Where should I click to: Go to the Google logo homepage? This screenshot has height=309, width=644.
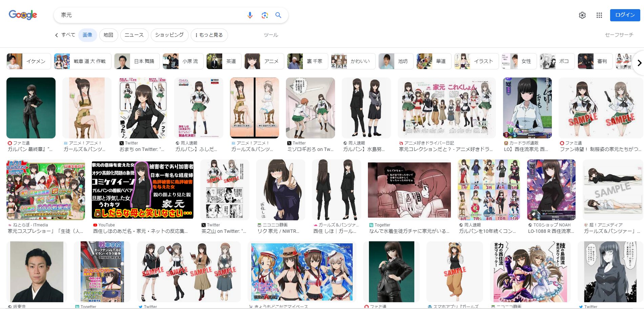(x=23, y=15)
